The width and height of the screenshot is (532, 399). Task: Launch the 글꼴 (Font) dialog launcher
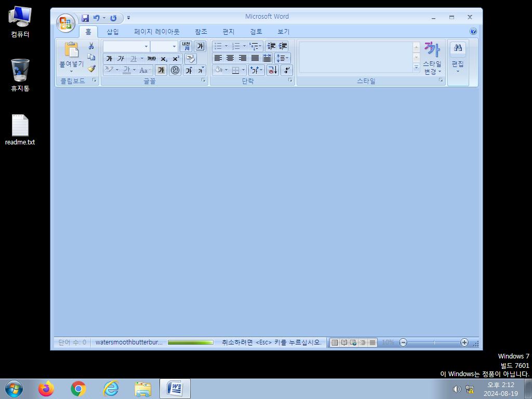click(x=204, y=80)
